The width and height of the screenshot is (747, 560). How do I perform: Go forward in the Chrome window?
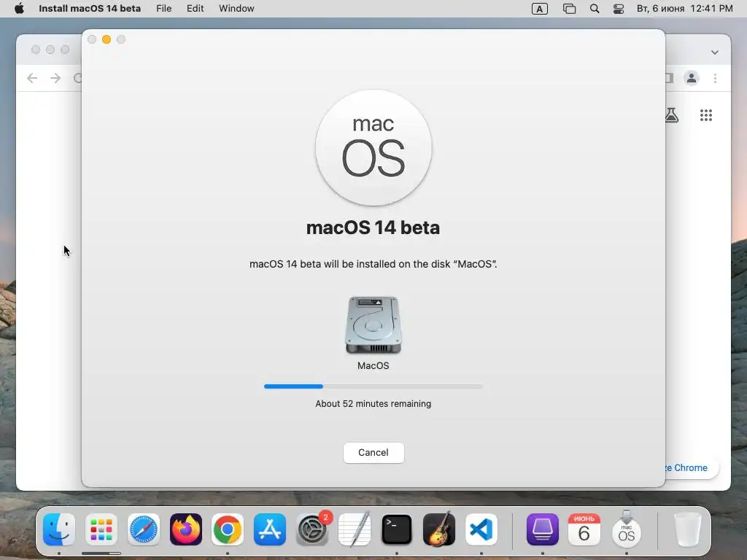coord(55,78)
